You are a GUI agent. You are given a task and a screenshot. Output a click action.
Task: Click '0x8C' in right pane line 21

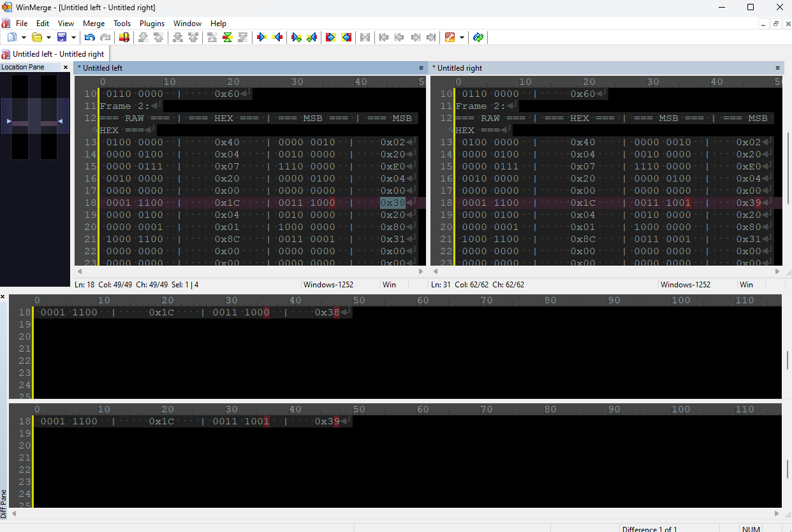coord(583,239)
